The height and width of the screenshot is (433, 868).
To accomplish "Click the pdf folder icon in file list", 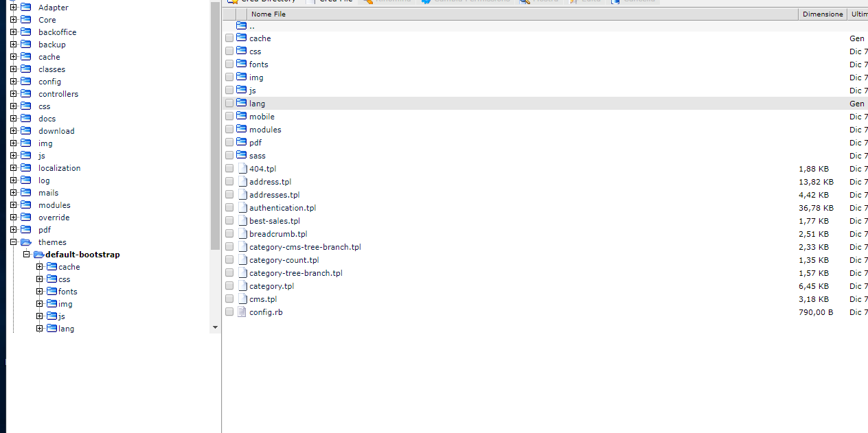I will click(x=241, y=142).
